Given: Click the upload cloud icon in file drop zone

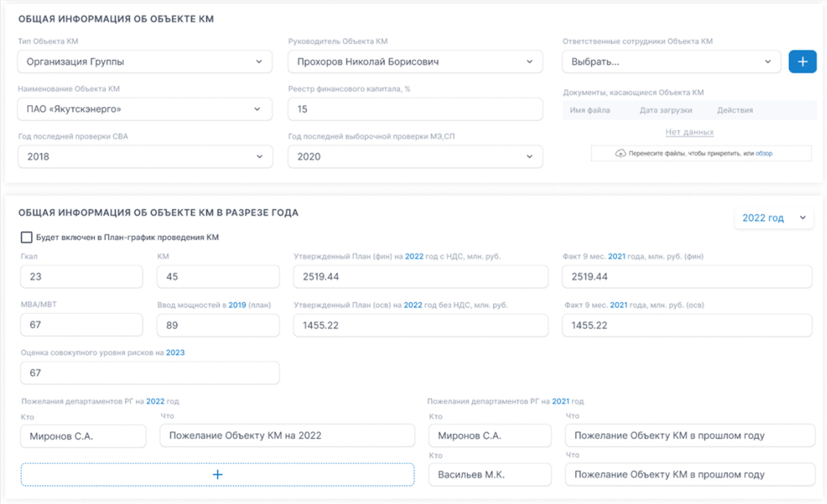Looking at the screenshot, I should coord(620,153).
